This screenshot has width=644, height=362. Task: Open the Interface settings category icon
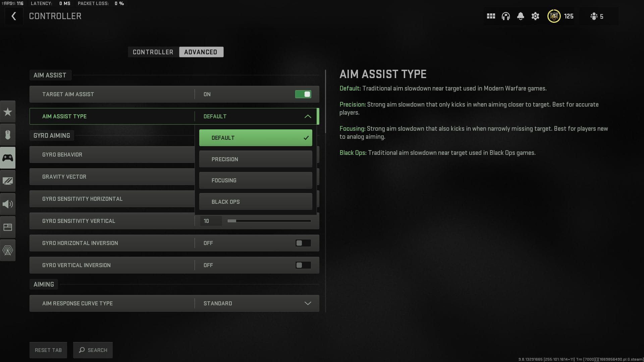point(8,227)
